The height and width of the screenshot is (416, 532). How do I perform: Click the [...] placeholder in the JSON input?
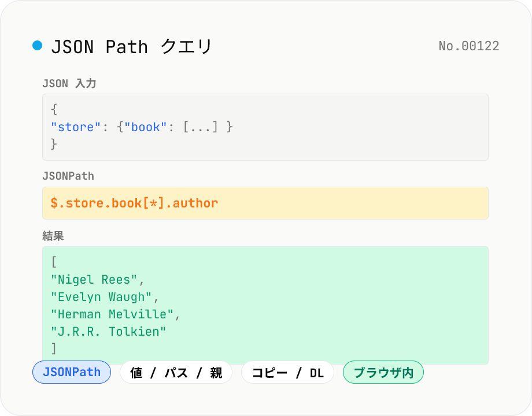pyautogui.click(x=201, y=127)
